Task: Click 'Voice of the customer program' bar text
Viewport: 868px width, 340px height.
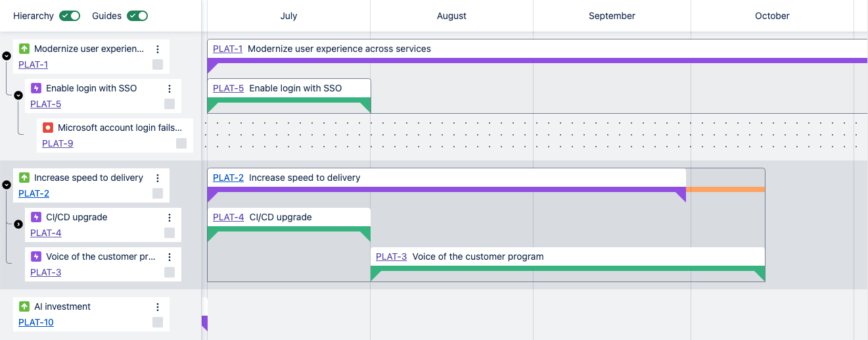Action: coord(478,256)
